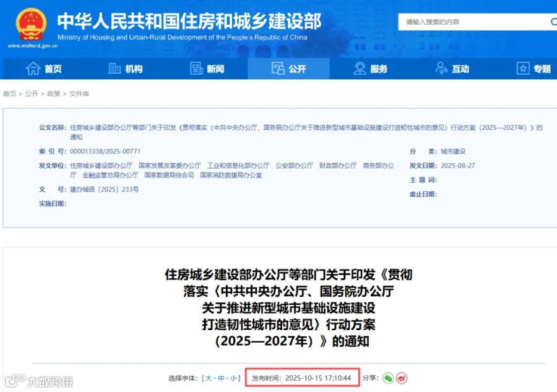Click the search magnifier icon

553,22
